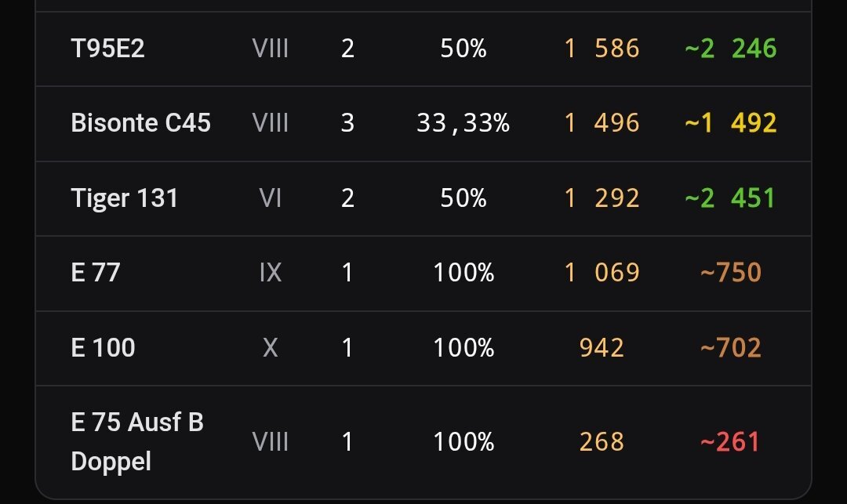The image size is (847, 504).
Task: Select the Bisonte C45 tank name
Action: 141,123
